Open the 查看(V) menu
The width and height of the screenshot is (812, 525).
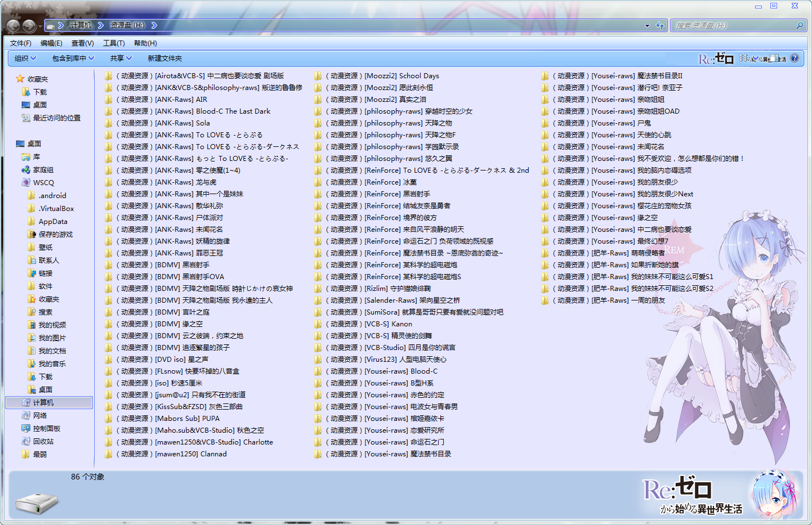[83, 43]
